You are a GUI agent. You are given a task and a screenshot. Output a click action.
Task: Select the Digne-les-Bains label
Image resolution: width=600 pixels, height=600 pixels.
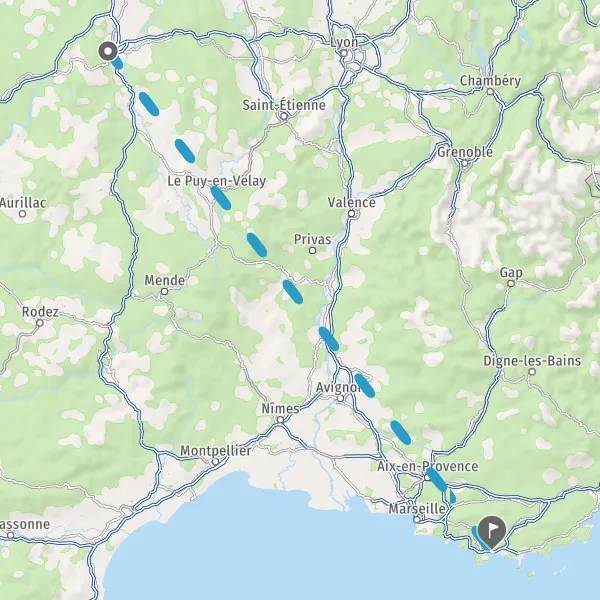coord(532,361)
